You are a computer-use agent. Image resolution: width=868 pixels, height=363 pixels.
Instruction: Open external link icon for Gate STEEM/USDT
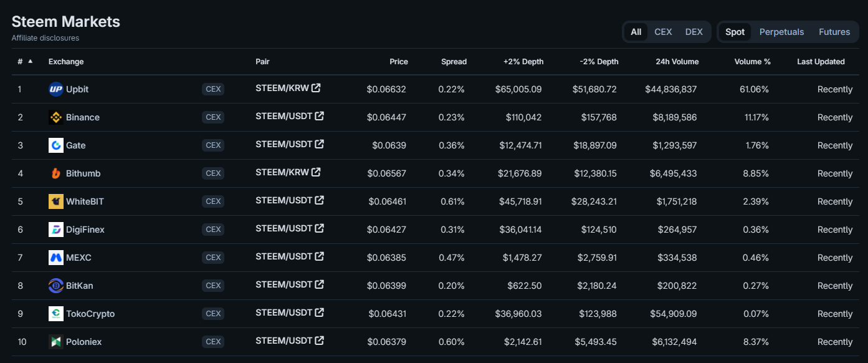319,144
